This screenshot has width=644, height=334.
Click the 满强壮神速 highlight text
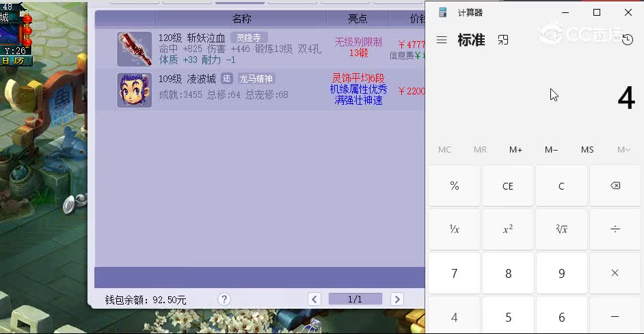358,101
